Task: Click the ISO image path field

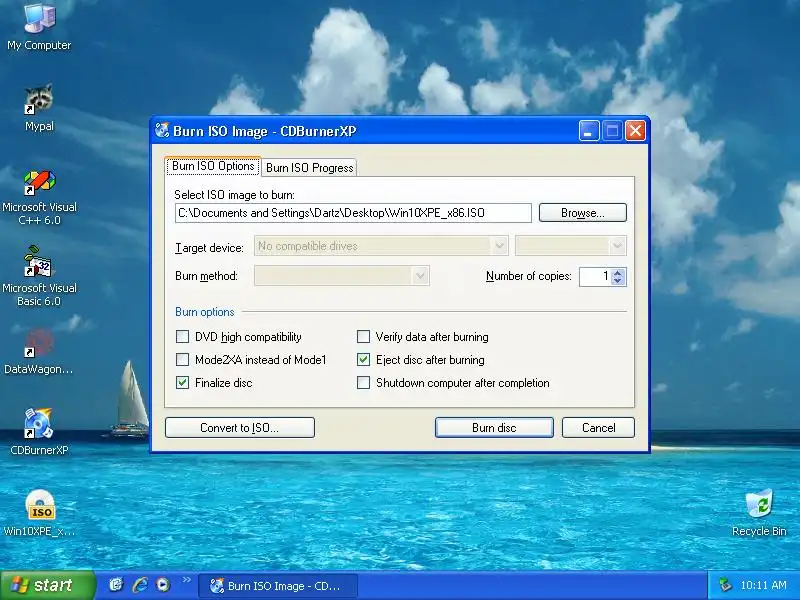Action: (x=353, y=213)
